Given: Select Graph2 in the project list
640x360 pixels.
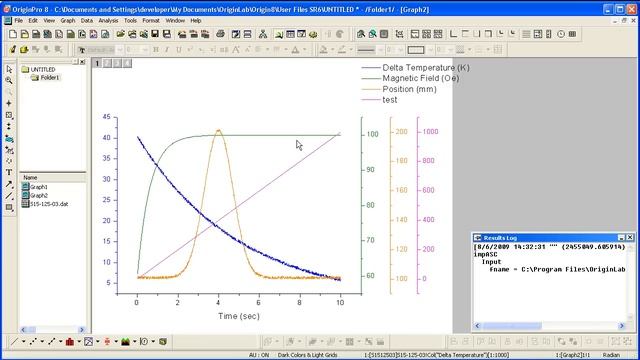Looking at the screenshot, I should pos(35,196).
